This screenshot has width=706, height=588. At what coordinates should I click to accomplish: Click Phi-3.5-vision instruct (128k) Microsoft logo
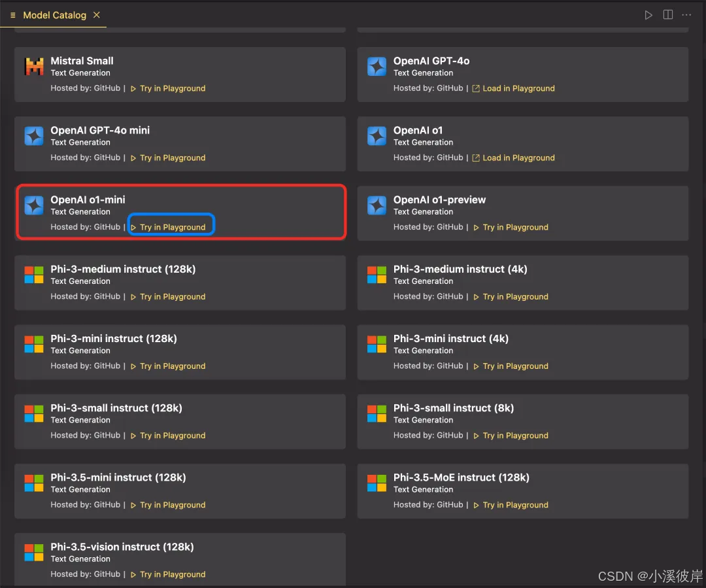(34, 552)
